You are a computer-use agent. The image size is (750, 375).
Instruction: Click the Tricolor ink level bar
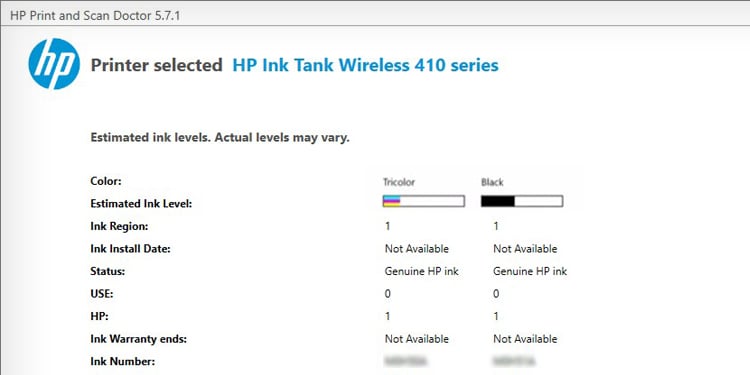click(424, 201)
